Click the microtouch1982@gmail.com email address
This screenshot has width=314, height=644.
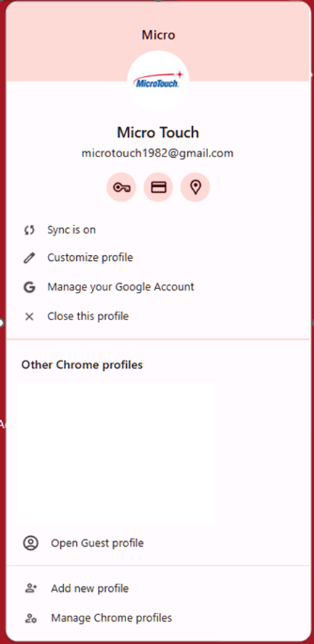[157, 154]
